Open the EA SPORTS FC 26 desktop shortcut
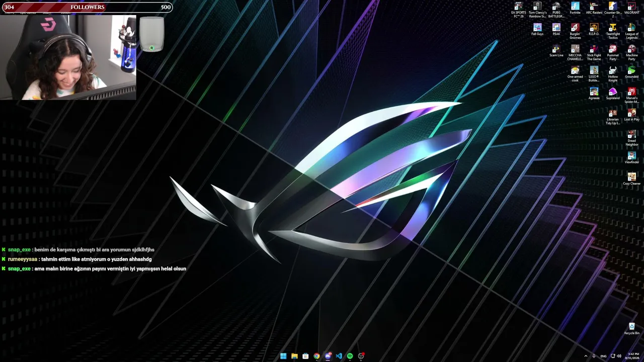 (x=518, y=10)
